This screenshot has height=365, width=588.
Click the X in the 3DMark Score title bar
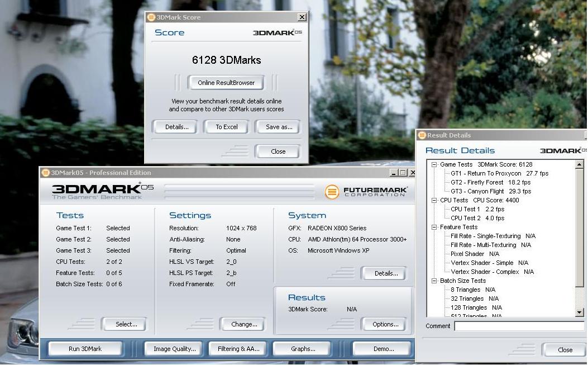[x=302, y=17]
